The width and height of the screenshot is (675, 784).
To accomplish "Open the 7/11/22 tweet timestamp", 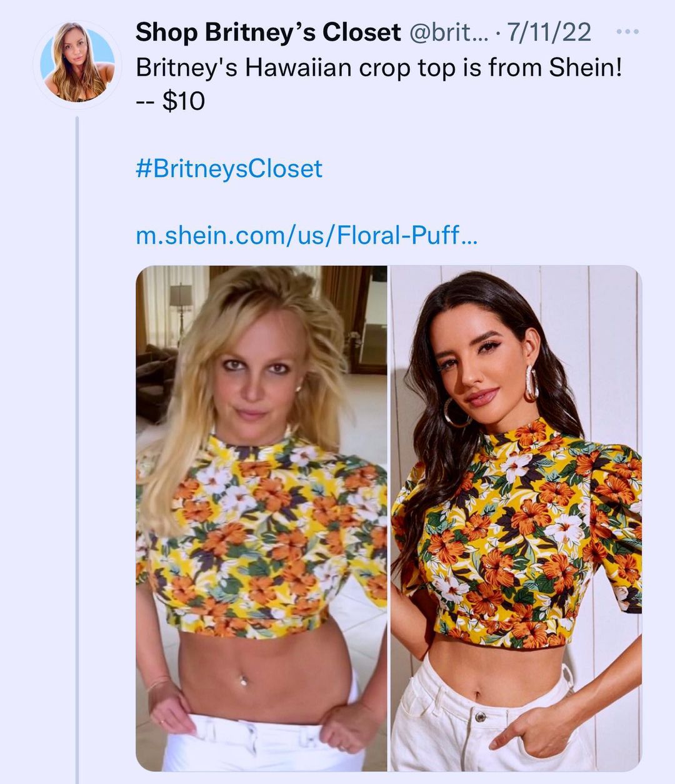I will [549, 32].
